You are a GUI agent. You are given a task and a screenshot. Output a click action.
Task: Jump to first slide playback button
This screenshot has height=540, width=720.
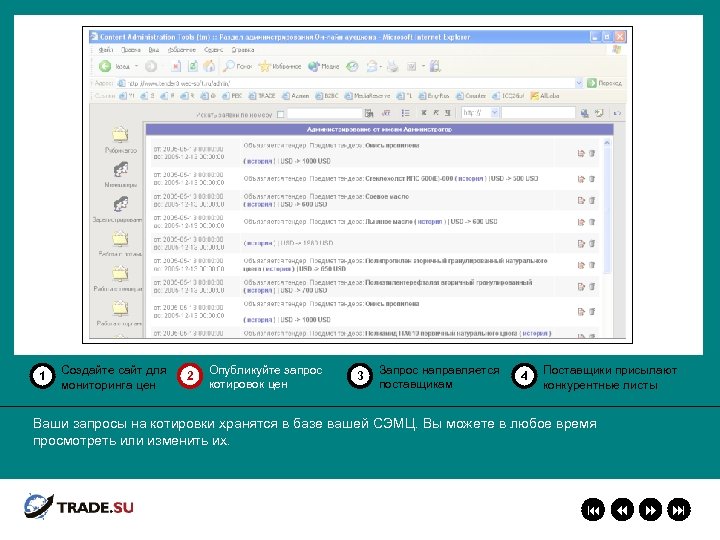tap(593, 510)
